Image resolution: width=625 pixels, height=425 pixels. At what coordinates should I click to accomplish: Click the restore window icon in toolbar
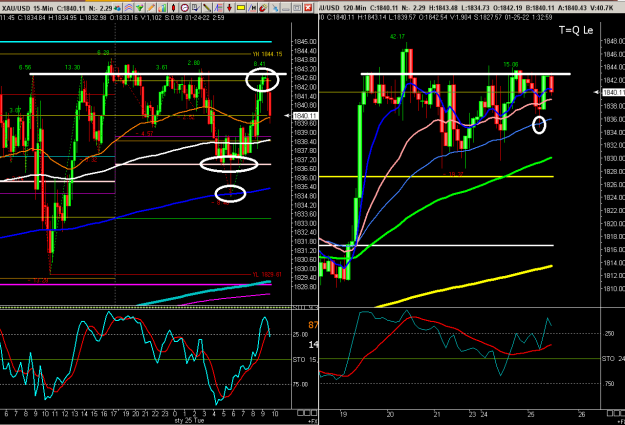(x=297, y=8)
